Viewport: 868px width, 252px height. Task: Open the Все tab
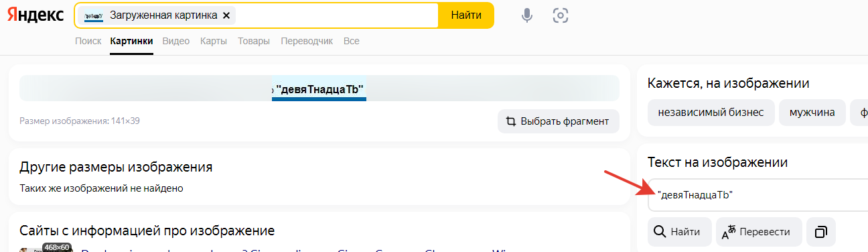[x=351, y=41]
